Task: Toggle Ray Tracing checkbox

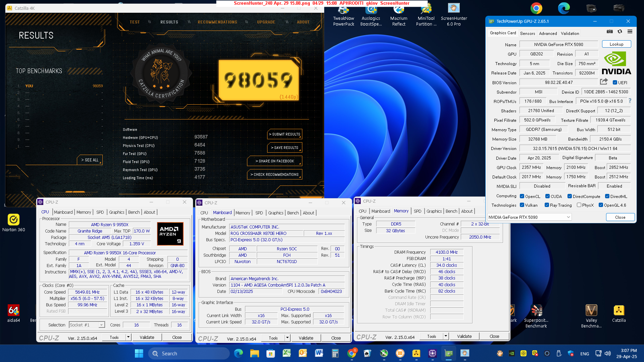Action: point(547,205)
